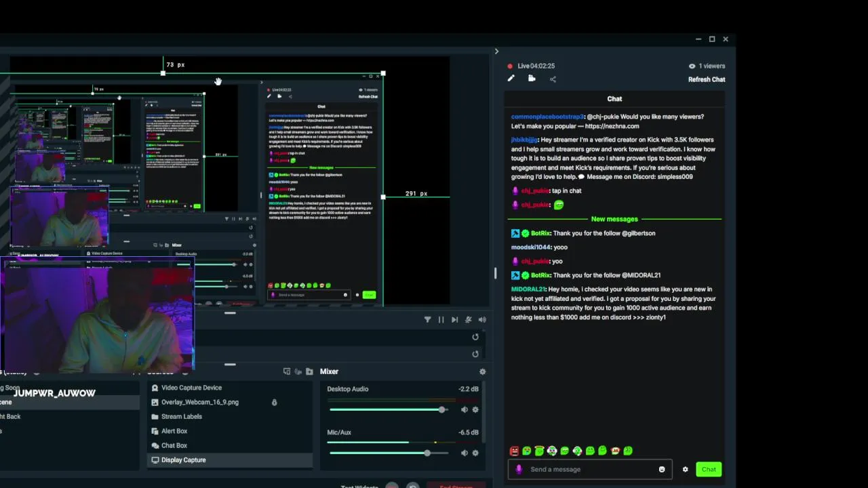Adjust Mic/Aux volume slider
The width and height of the screenshot is (868, 488).
point(427,453)
